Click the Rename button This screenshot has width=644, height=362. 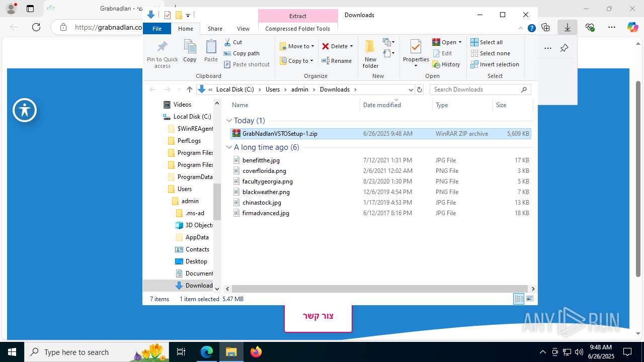point(337,61)
